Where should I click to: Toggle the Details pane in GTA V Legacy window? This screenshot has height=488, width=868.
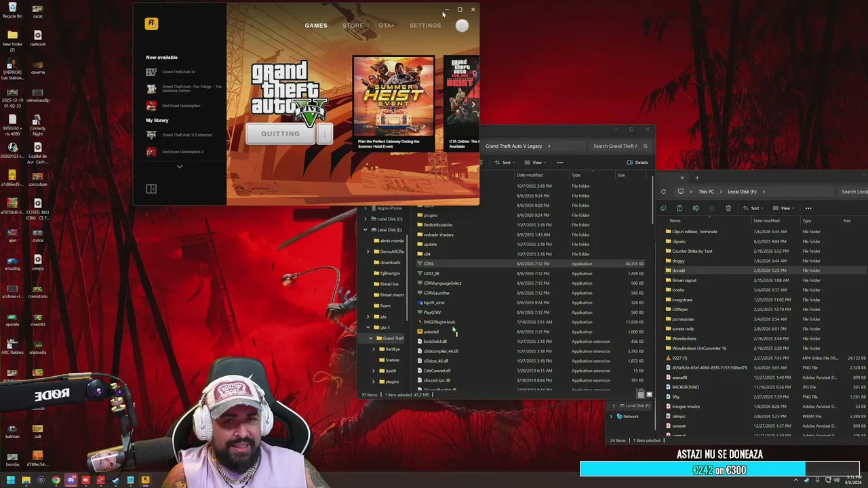click(637, 163)
